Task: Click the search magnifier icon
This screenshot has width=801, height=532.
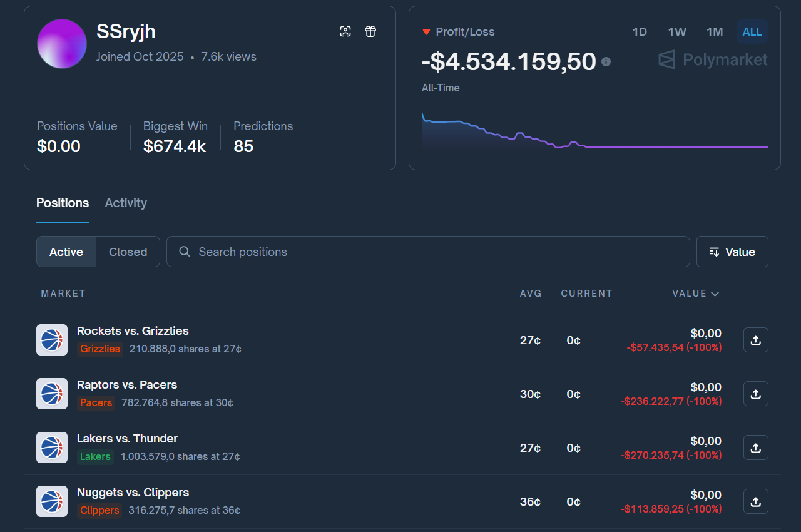Action: pos(184,252)
